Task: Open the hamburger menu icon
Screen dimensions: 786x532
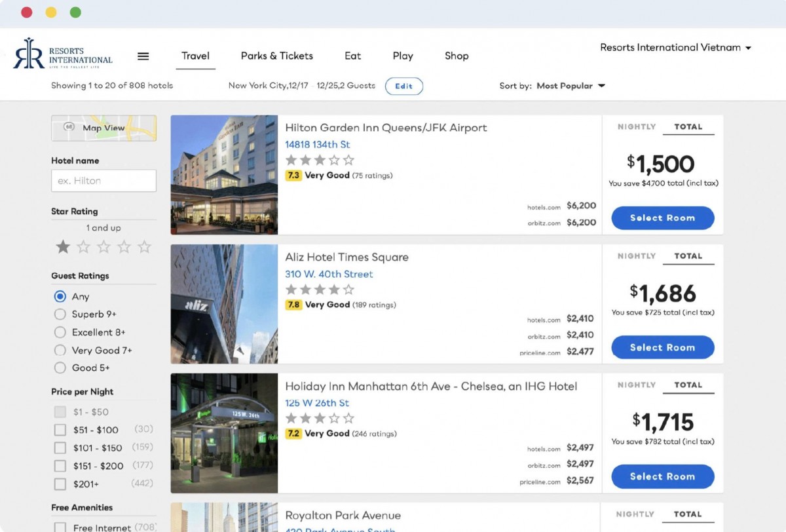Action: point(143,56)
